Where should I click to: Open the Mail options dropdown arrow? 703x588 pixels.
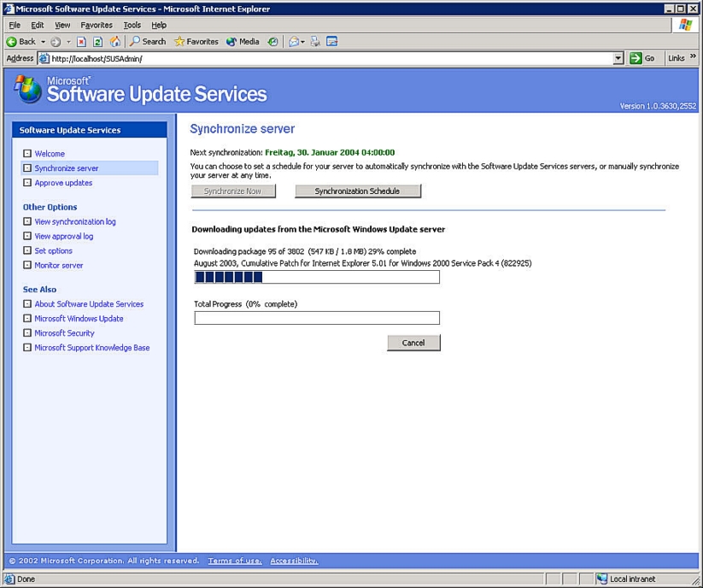click(303, 42)
